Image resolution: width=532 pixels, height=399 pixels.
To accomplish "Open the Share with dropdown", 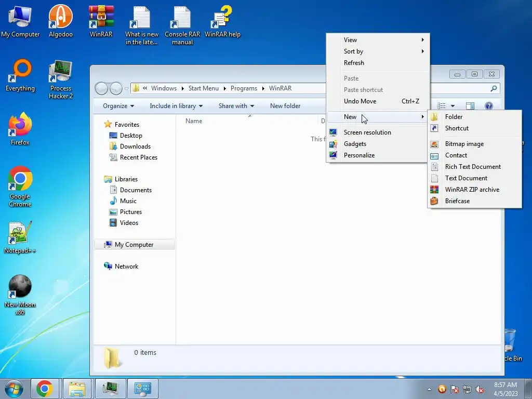I will pos(236,106).
